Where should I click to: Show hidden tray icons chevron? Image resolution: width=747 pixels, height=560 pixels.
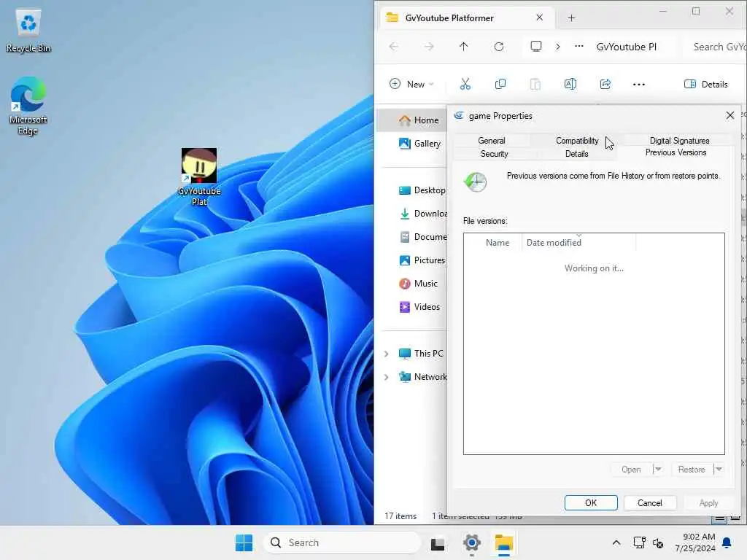click(x=616, y=542)
